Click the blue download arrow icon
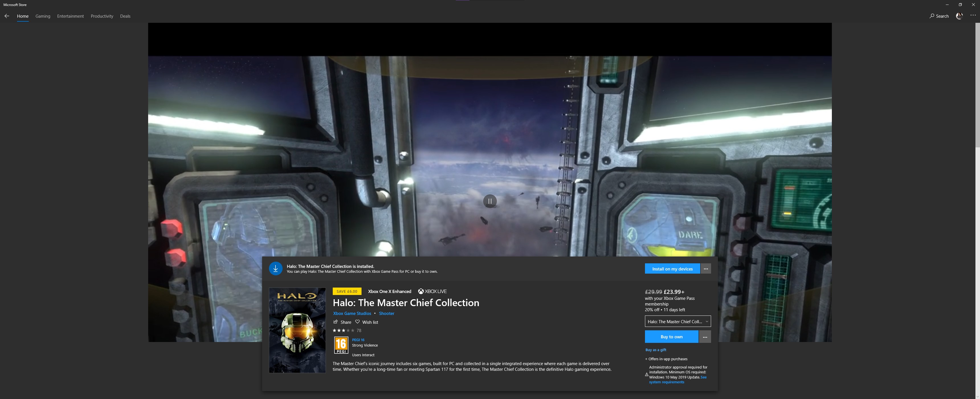This screenshot has width=980, height=399. [x=275, y=268]
